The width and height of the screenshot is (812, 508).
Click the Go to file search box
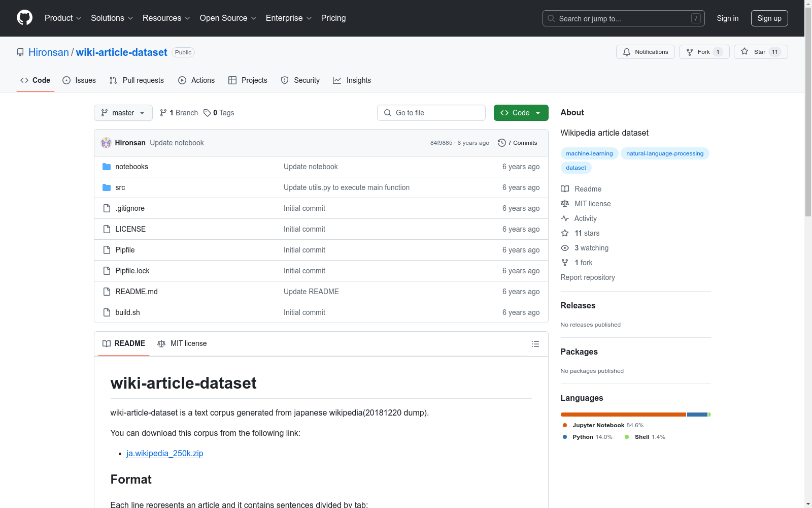[431, 113]
